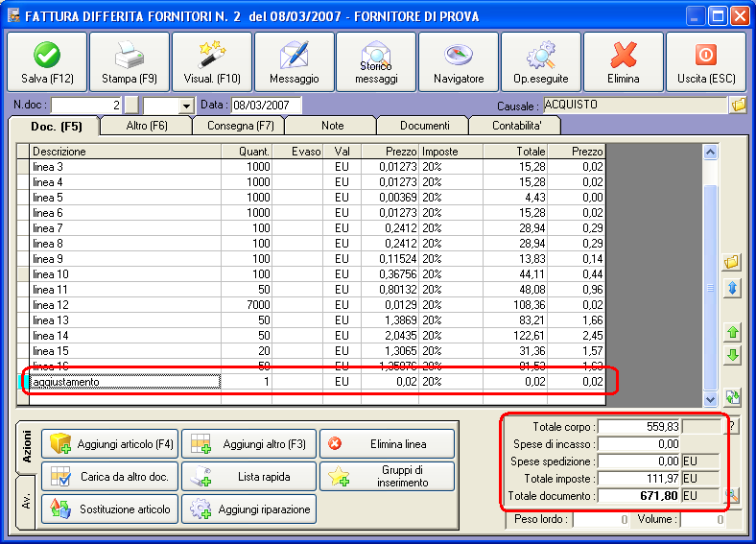Open Storico messaggi
Image resolution: width=756 pixels, height=544 pixels.
point(376,61)
